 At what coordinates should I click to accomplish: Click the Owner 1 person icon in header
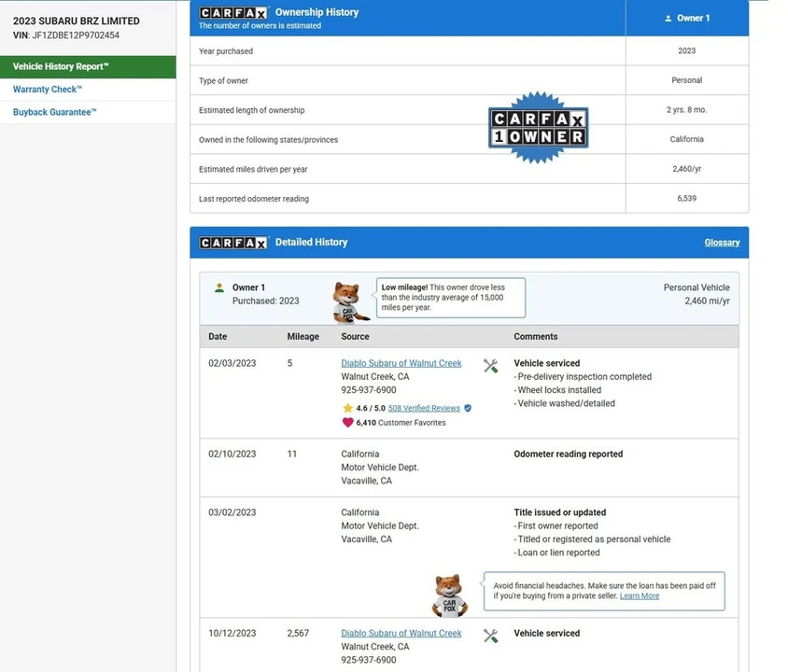pyautogui.click(x=668, y=18)
